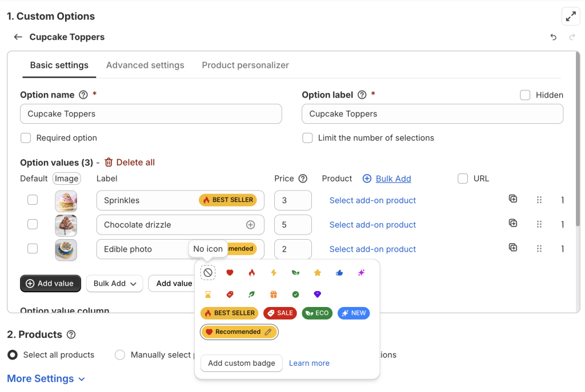The height and width of the screenshot is (392, 585).
Task: Pick the orange gift box icon
Action: pos(274,294)
